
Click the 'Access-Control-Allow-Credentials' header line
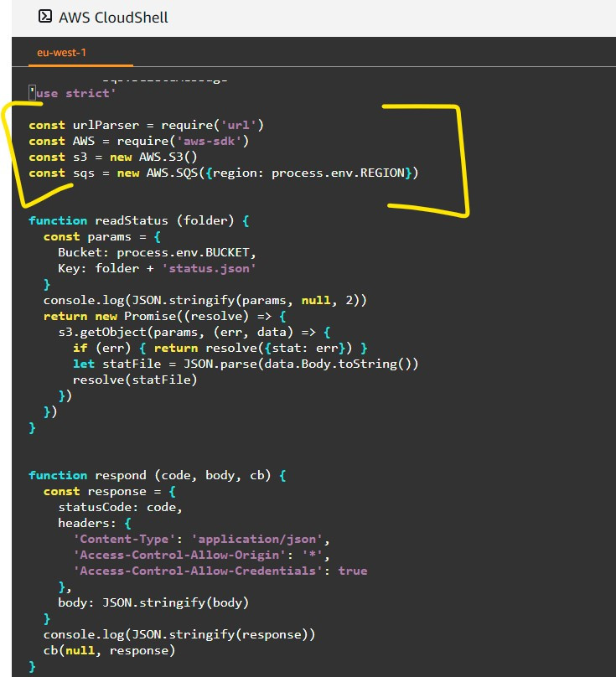pyautogui.click(x=220, y=571)
